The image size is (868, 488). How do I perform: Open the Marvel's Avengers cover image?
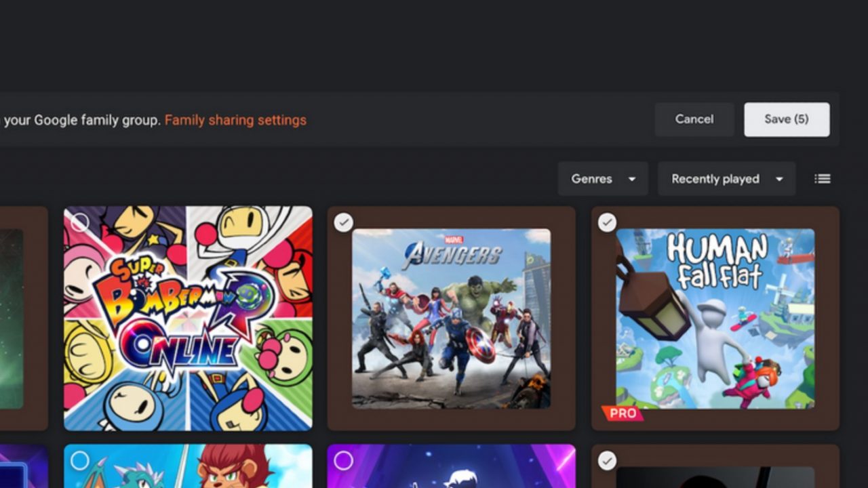click(x=451, y=319)
